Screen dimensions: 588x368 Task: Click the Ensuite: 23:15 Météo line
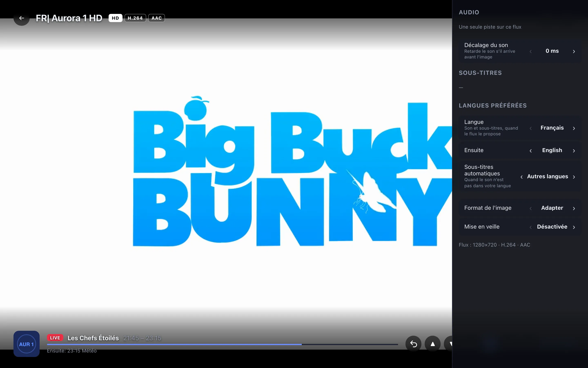pyautogui.click(x=72, y=351)
